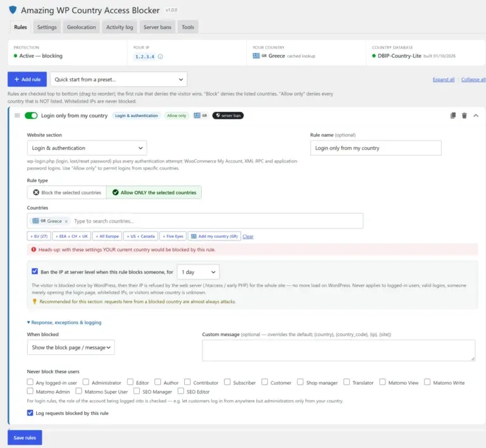Select Block the selected countries
Image resolution: width=486 pixels, height=448 pixels.
(x=67, y=192)
